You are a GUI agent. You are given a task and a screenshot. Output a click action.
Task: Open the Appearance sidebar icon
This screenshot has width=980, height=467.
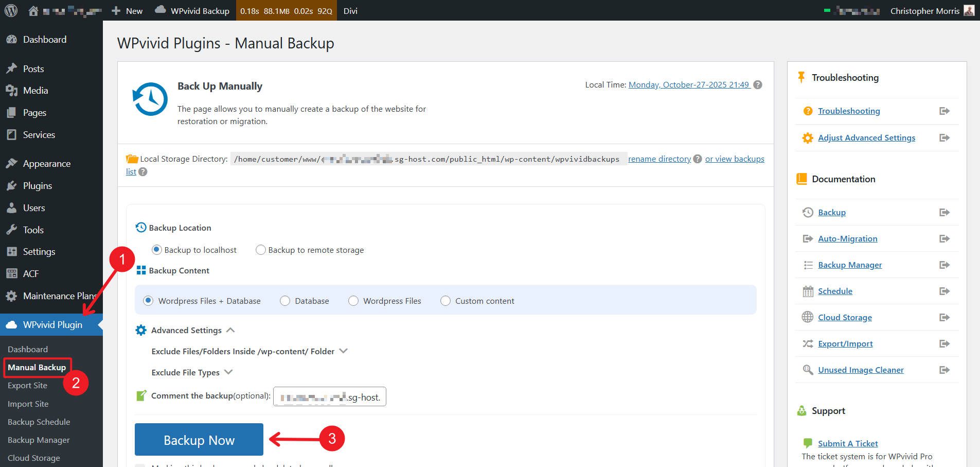pyautogui.click(x=12, y=163)
